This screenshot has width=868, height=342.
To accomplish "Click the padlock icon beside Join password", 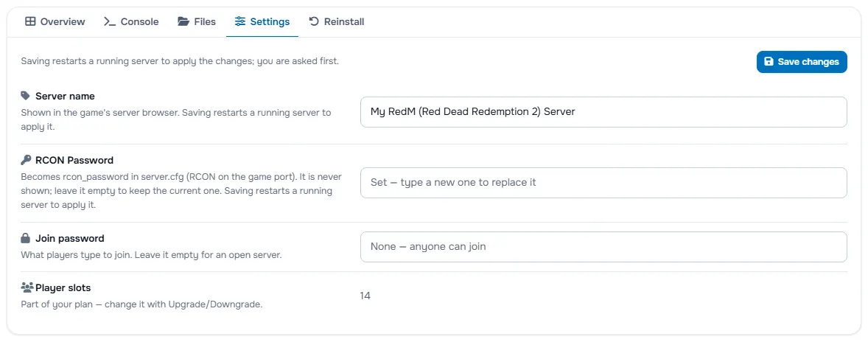I will pyautogui.click(x=26, y=239).
